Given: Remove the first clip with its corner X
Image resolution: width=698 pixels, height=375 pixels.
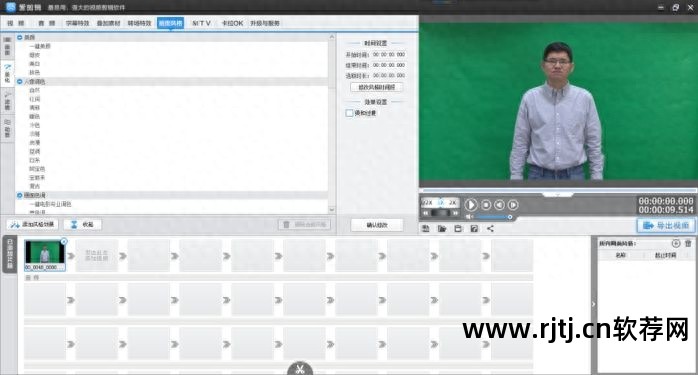Looking at the screenshot, I should tap(64, 241).
